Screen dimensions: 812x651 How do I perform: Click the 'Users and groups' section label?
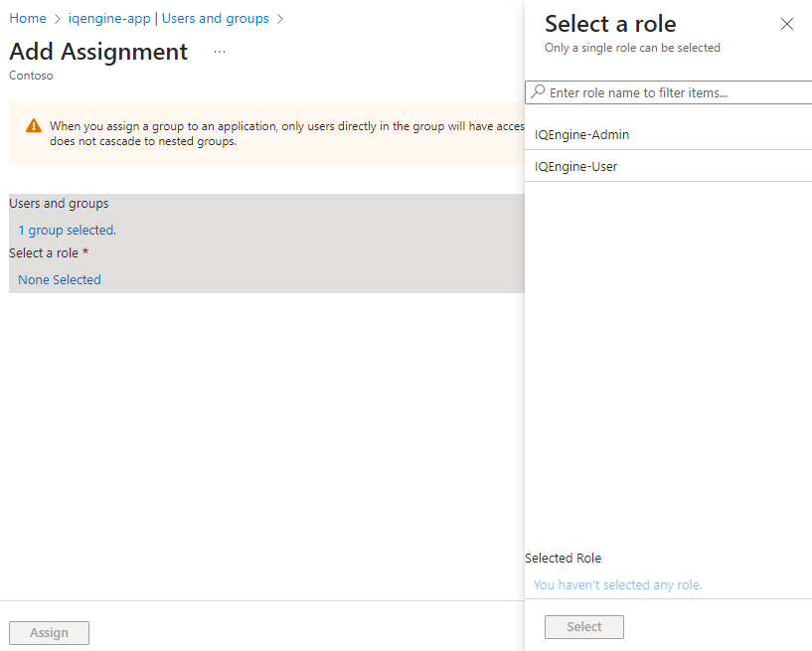pos(59,204)
